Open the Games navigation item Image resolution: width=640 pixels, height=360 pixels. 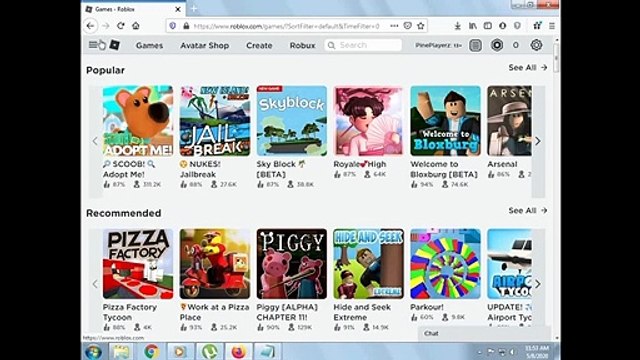149,45
